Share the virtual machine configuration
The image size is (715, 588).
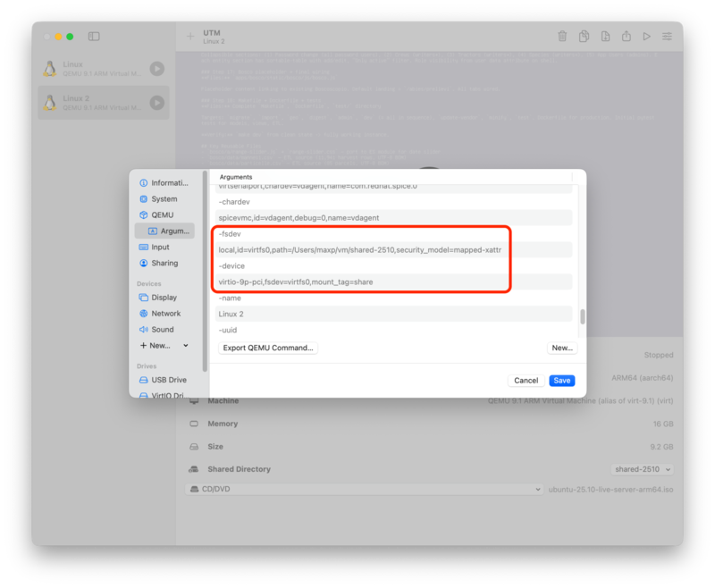point(628,36)
